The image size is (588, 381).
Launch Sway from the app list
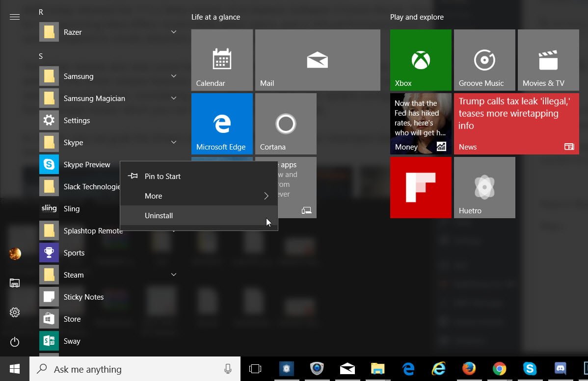click(109, 341)
